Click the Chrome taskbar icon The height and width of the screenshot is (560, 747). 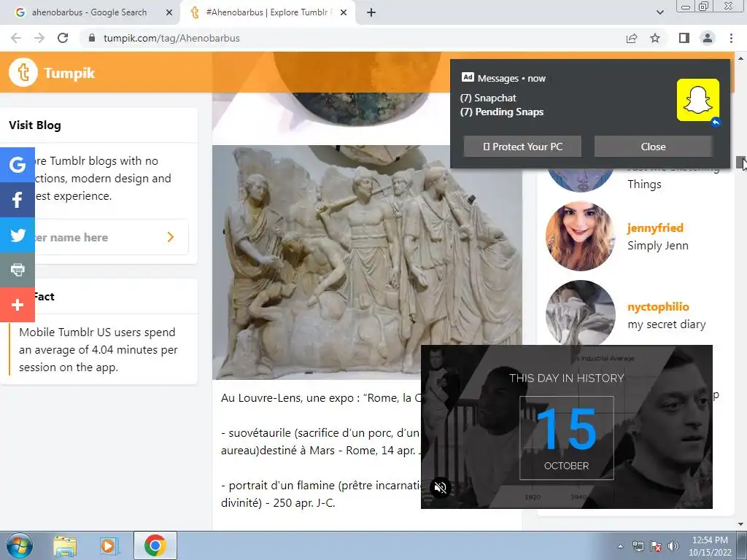[155, 545]
